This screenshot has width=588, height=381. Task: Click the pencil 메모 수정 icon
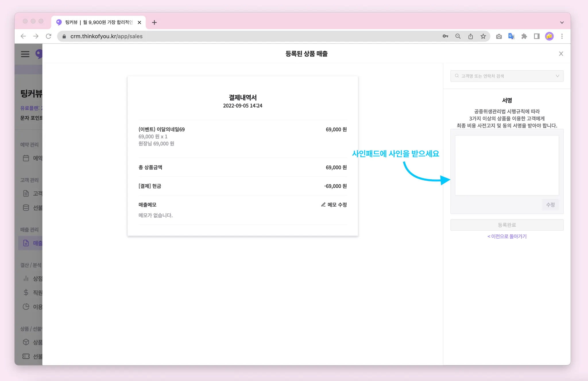tap(323, 205)
